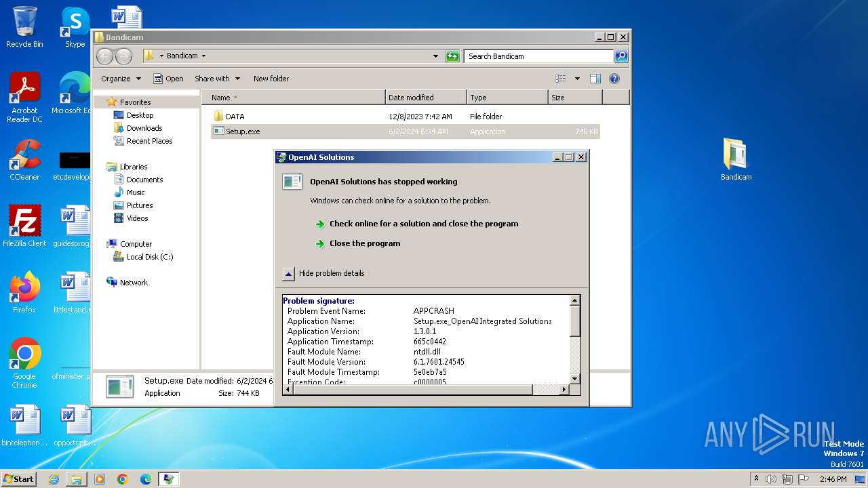Launch Skype from the desktop

pyautogui.click(x=75, y=27)
